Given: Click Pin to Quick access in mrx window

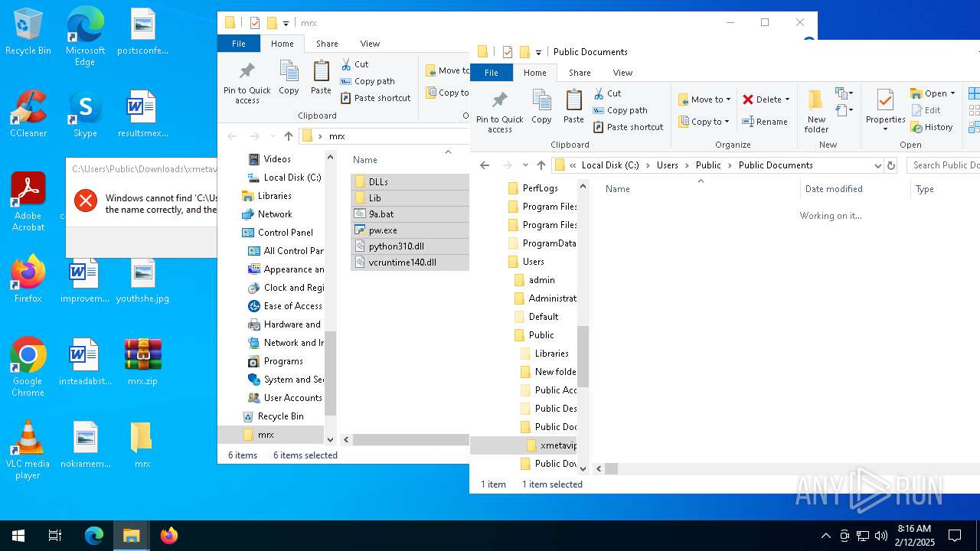Looking at the screenshot, I should point(247,83).
